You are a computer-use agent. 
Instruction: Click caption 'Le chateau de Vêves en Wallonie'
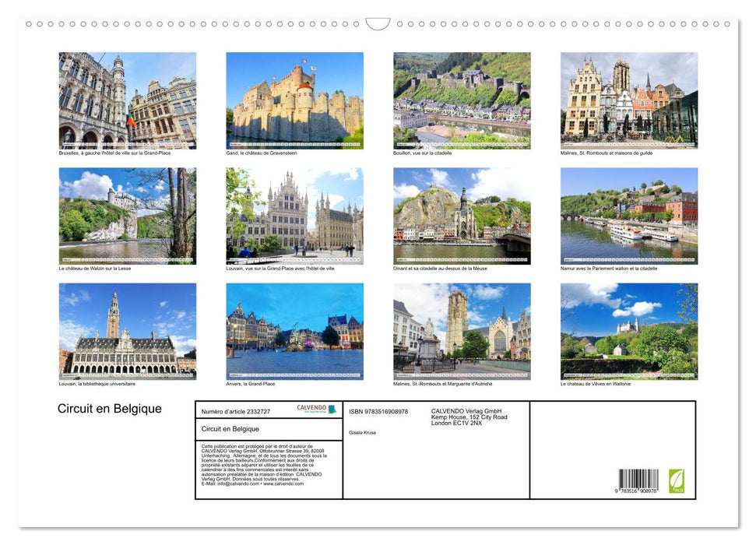coord(596,384)
